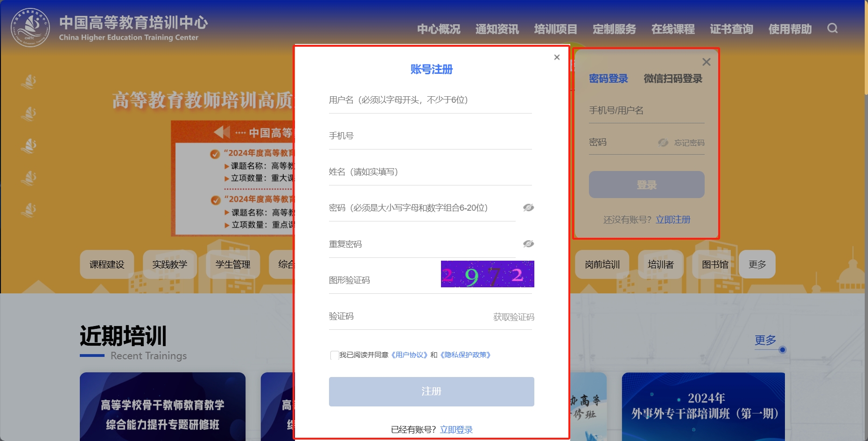Open the 培训项目 navigation menu

click(x=555, y=29)
